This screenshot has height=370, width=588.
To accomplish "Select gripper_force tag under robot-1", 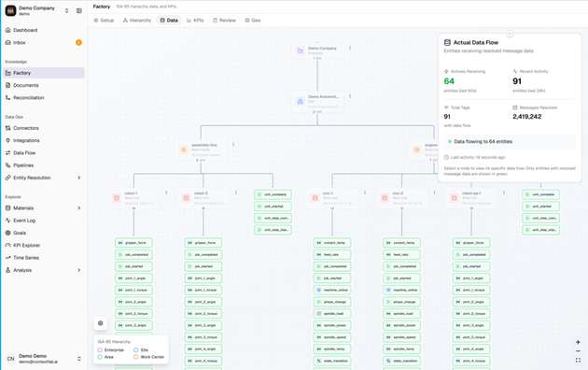I will pos(133,243).
